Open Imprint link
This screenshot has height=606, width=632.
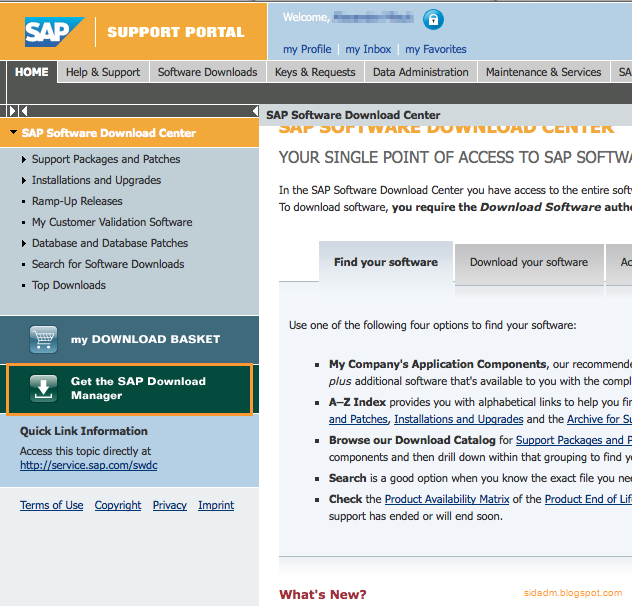coord(216,505)
